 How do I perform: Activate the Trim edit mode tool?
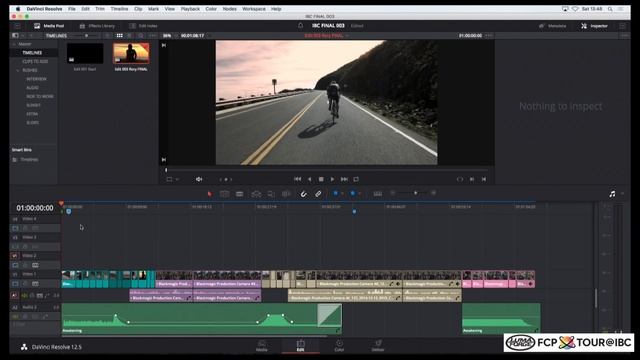click(x=224, y=194)
